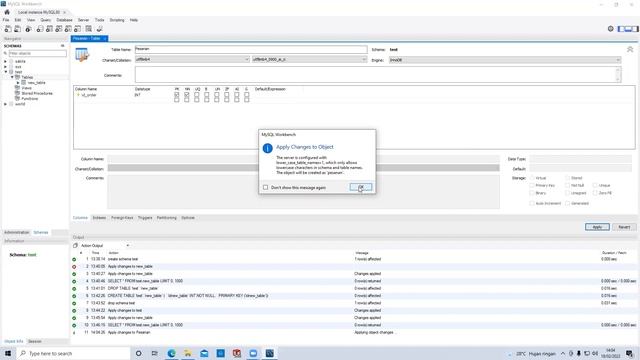Image resolution: width=640 pixels, height=360 pixels.
Task: Open Workbench preferences gear icon
Action: pyautogui.click(x=611, y=29)
